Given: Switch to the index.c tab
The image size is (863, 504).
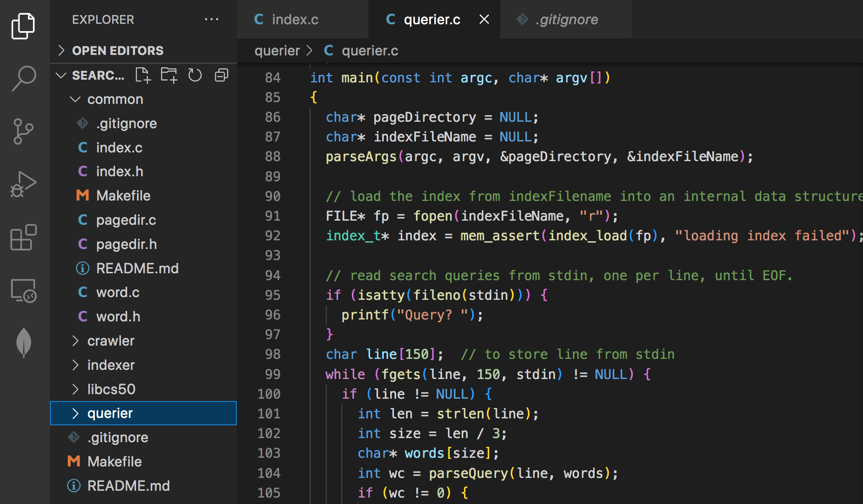Looking at the screenshot, I should [295, 19].
